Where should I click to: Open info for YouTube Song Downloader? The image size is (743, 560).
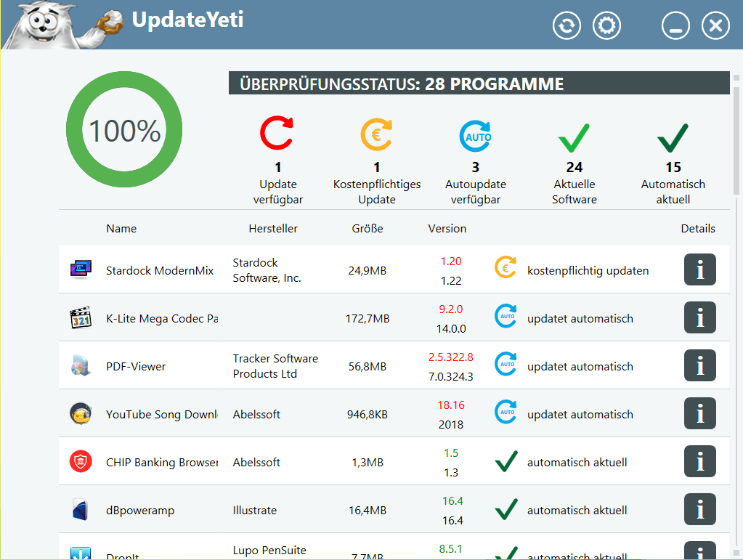[699, 414]
